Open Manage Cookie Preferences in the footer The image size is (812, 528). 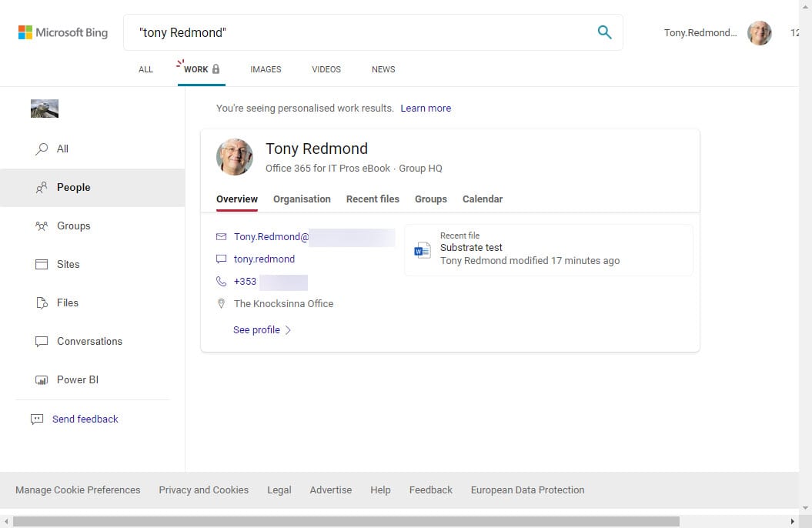(78, 490)
